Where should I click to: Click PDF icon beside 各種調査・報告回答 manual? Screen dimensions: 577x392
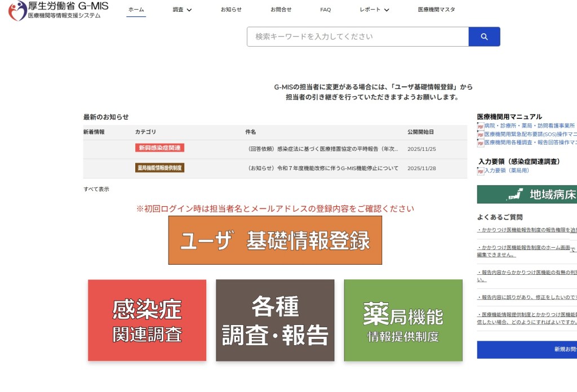pyautogui.click(x=481, y=143)
